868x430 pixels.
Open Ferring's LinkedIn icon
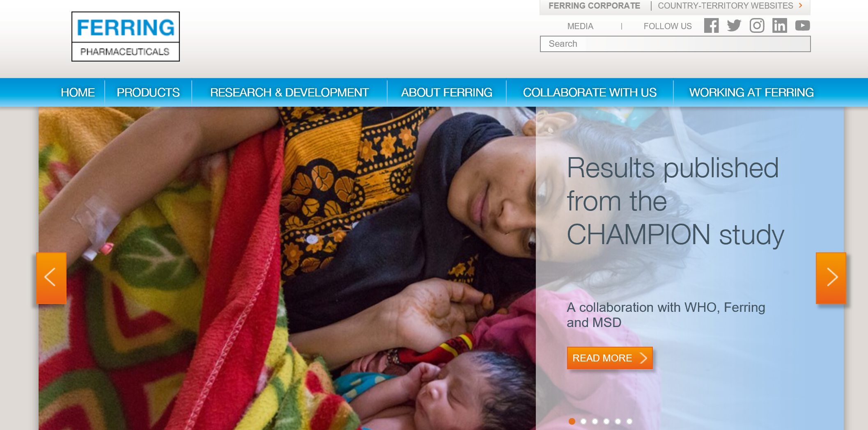pos(779,26)
